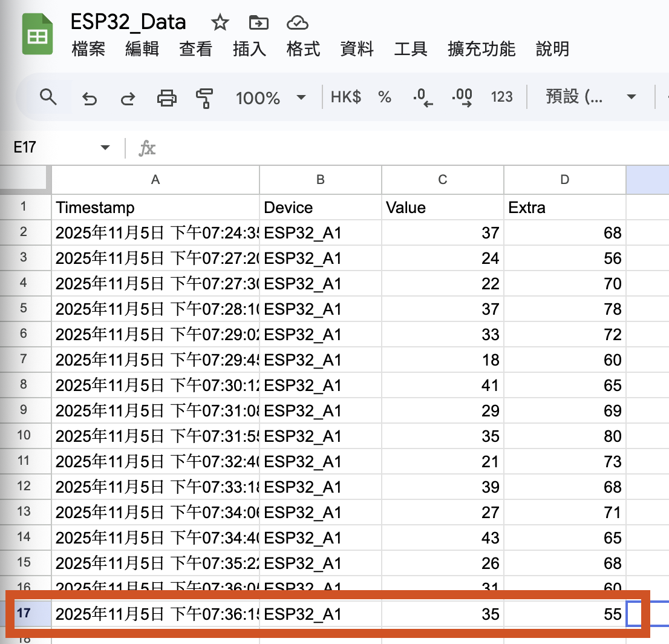This screenshot has width=669, height=644.
Task: Apply percent format
Action: [x=385, y=97]
